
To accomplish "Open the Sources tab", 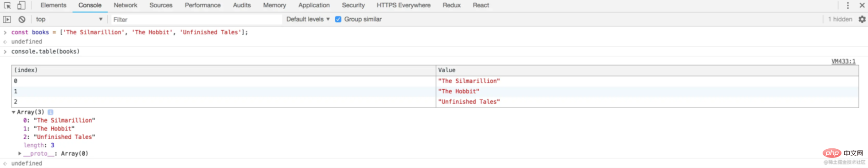I will pyautogui.click(x=161, y=5).
